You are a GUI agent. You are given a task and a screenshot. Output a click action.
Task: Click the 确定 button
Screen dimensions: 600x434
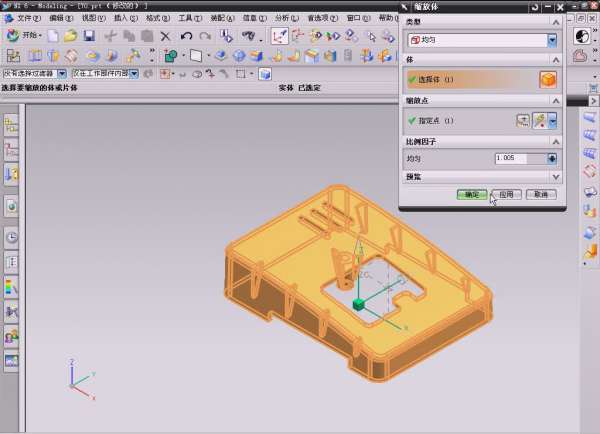tap(472, 195)
